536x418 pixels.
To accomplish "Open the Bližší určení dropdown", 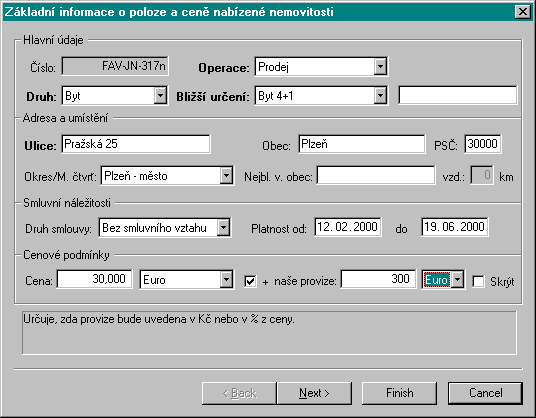I will tap(380, 95).
